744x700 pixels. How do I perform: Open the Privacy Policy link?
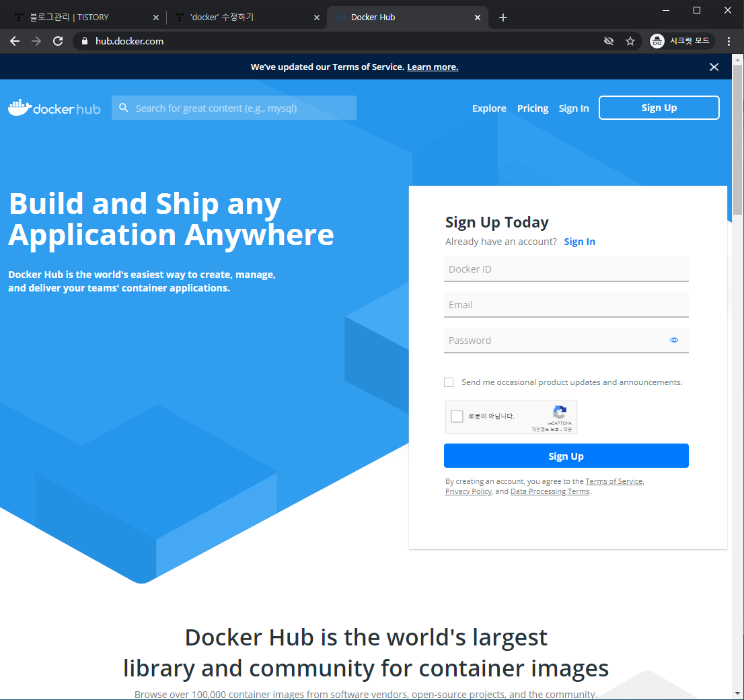coord(468,491)
